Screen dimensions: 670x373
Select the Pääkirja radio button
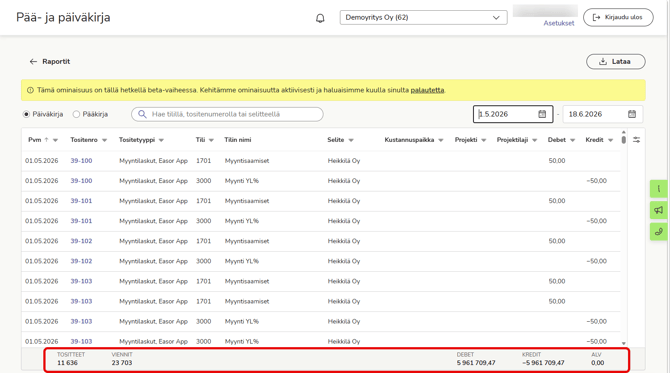(x=76, y=114)
